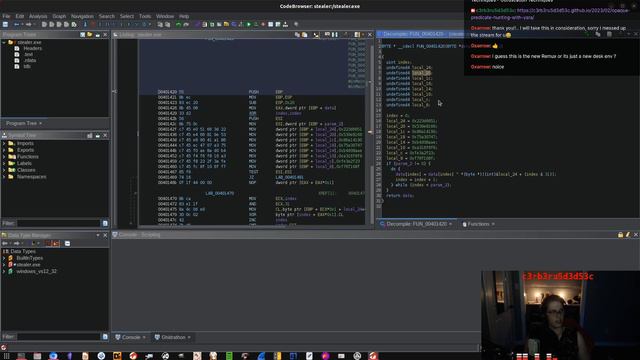The height and width of the screenshot is (360, 640).
Task: Click the redo arrow in toolbar
Action: point(186,24)
